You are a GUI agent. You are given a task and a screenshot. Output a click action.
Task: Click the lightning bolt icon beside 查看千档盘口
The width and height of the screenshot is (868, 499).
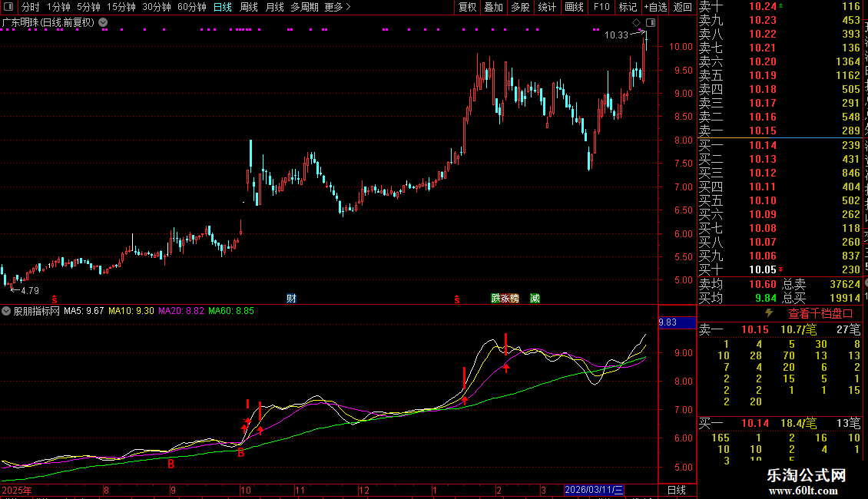[769, 313]
